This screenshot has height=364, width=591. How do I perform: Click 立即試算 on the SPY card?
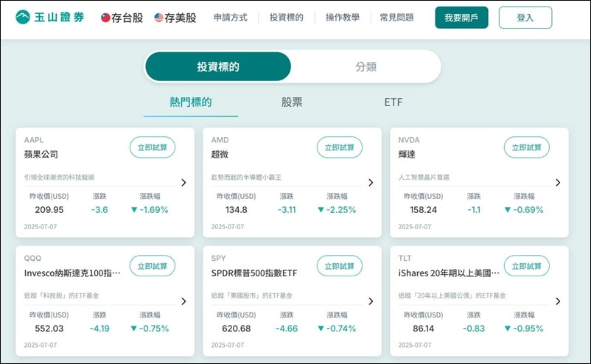tap(340, 266)
